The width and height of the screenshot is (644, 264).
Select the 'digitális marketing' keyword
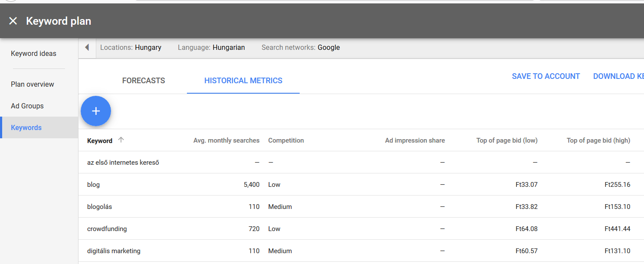[x=114, y=251]
